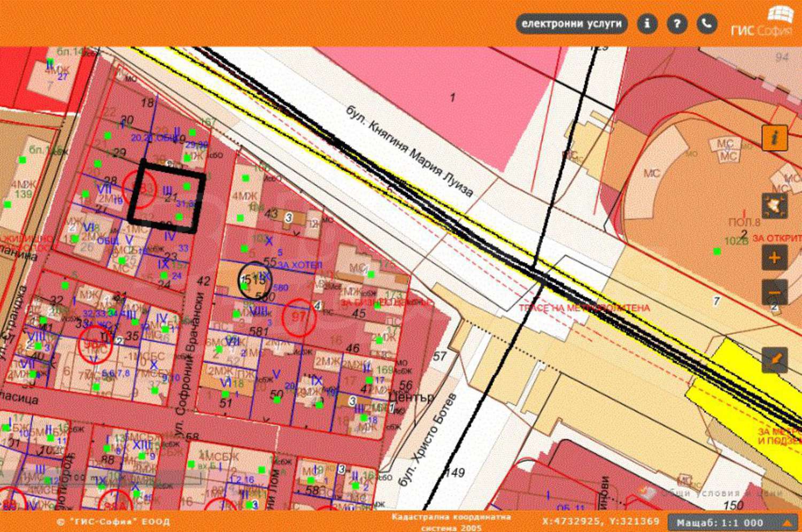Click the ГИС-София ЕООД copyright link
802x532 pixels.
tap(113, 522)
